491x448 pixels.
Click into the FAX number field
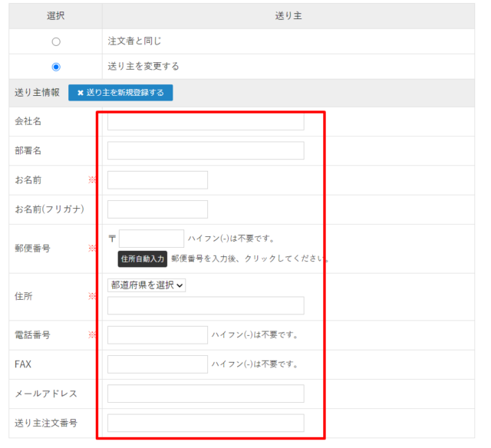157,364
